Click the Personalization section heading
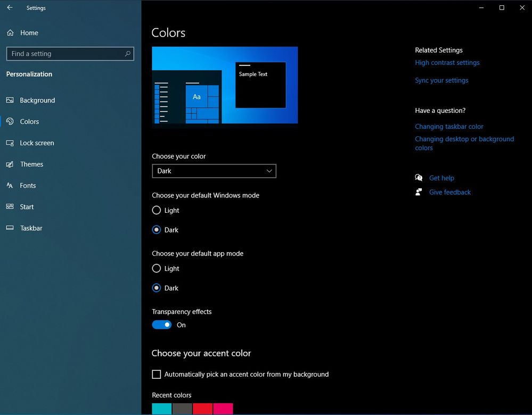The width and height of the screenshot is (532, 415). point(29,74)
